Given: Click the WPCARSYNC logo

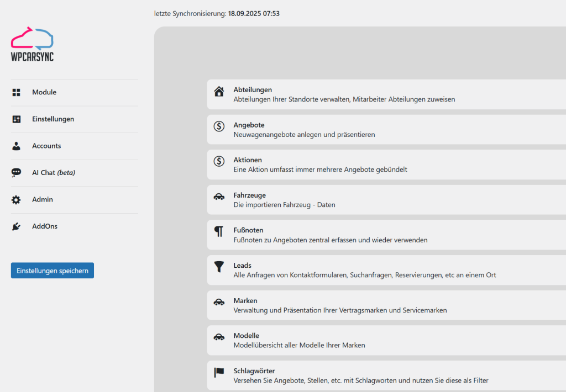Looking at the screenshot, I should click(x=32, y=44).
